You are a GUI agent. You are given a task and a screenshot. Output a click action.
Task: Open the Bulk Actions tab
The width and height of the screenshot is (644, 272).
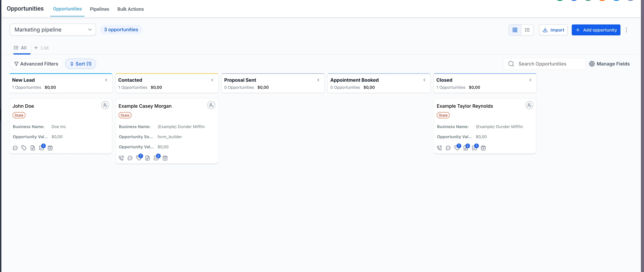coord(131,9)
